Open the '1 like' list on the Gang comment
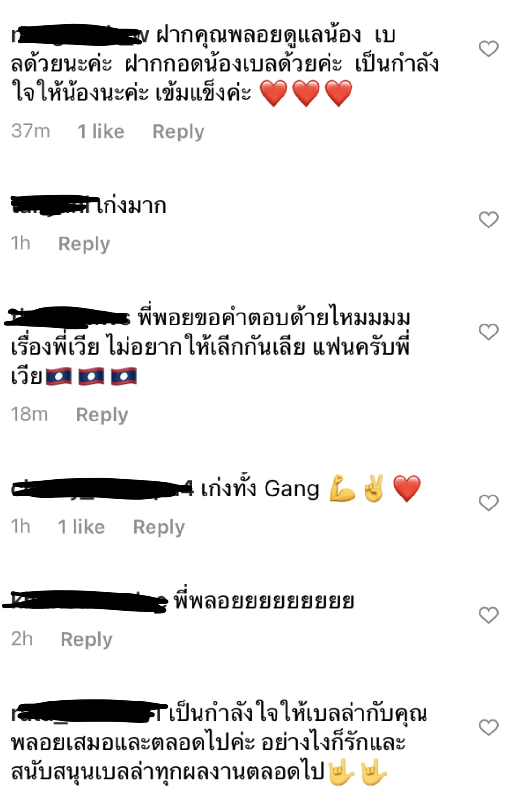 tap(81, 527)
